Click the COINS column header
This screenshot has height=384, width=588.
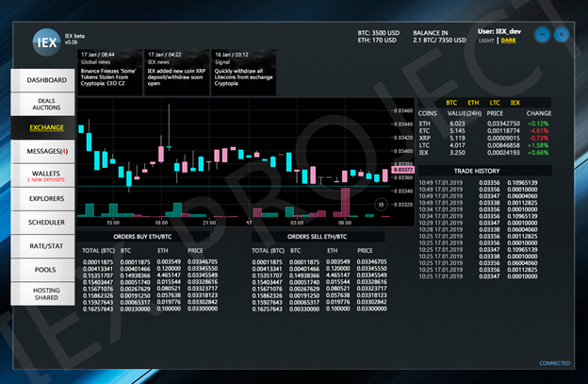[x=428, y=113]
